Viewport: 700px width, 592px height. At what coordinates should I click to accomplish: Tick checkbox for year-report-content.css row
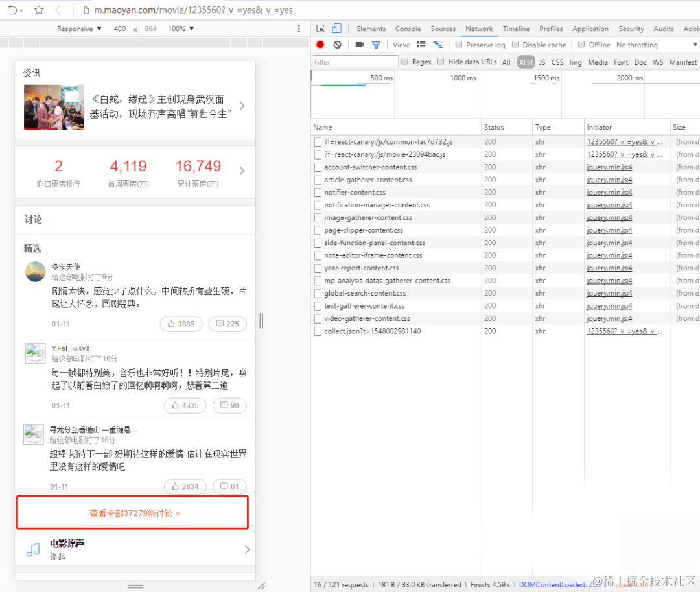[x=318, y=268]
